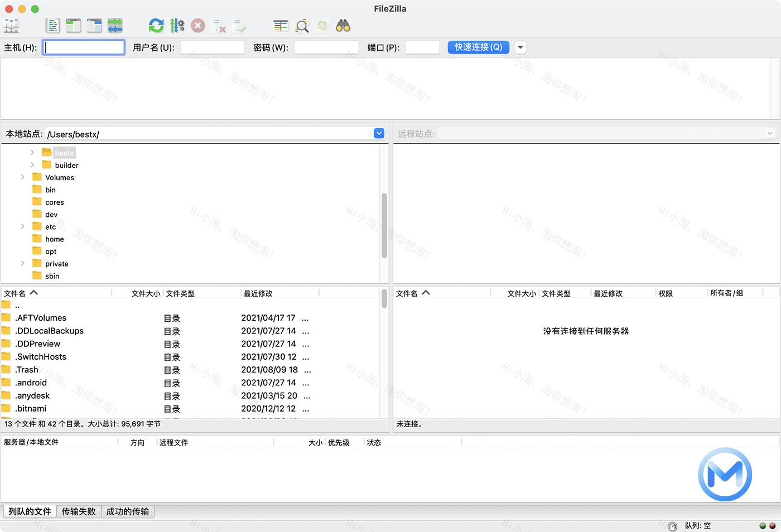The width and height of the screenshot is (781, 532).
Task: Open the local site path dropdown
Action: coord(379,134)
